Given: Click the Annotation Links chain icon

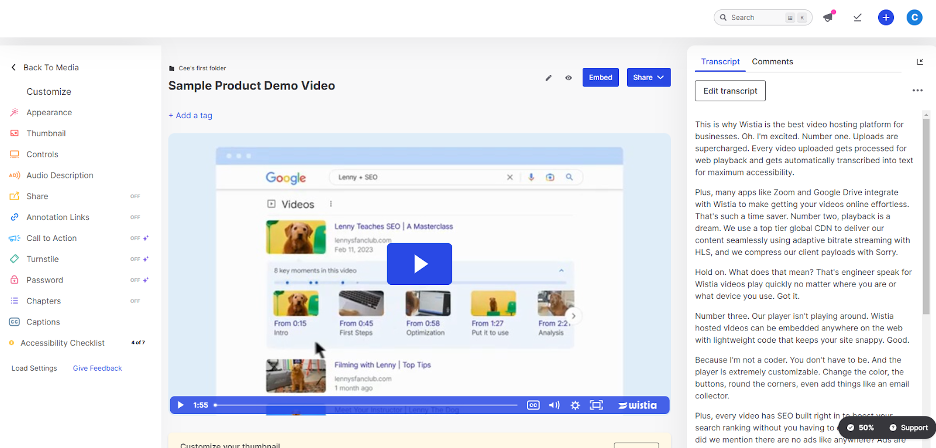Looking at the screenshot, I should (x=14, y=217).
